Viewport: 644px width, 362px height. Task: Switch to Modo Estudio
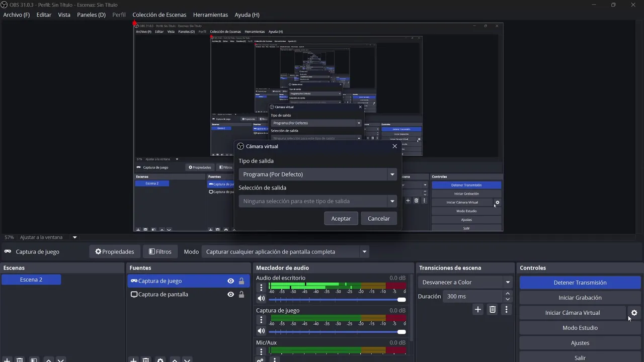580,328
